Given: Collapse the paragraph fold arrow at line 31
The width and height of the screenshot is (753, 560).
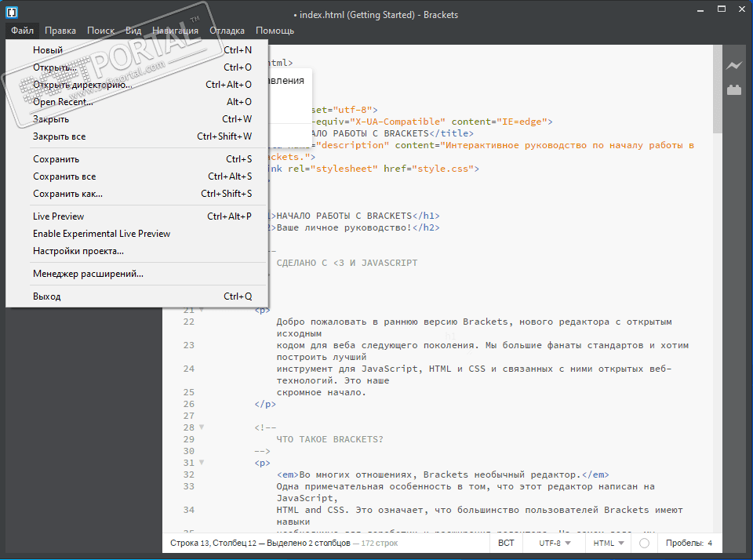Looking at the screenshot, I should tap(202, 463).
